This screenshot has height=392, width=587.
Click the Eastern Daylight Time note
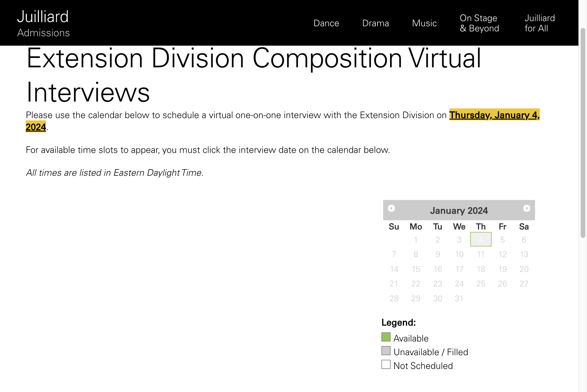(114, 173)
